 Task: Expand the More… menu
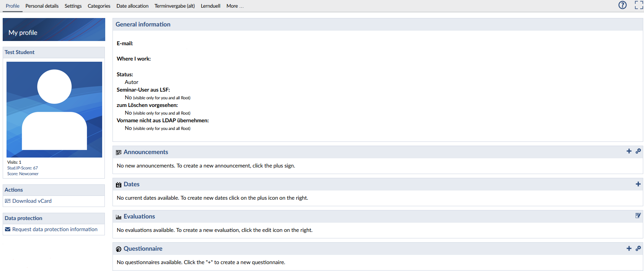(x=235, y=6)
